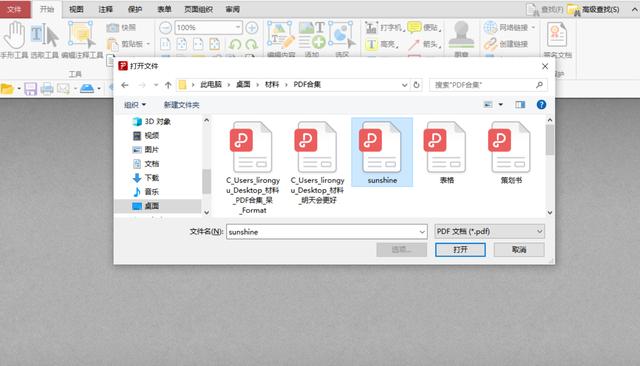Click the search PDF合集 input field

click(x=488, y=85)
